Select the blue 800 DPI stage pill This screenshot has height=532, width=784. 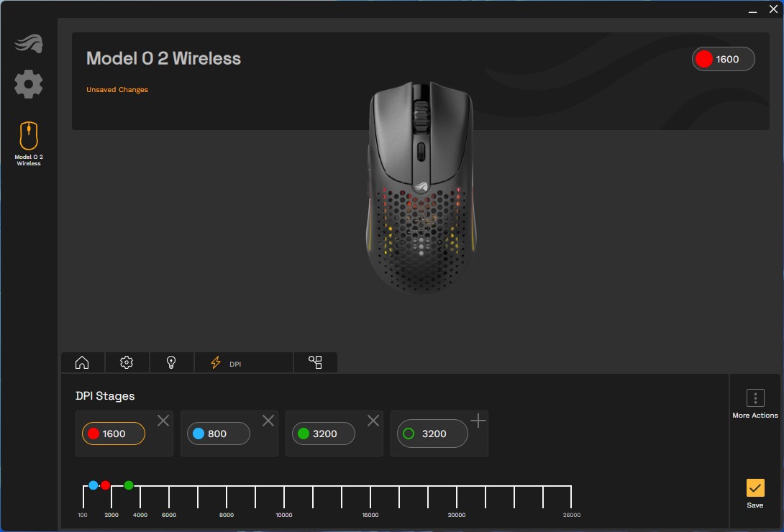point(219,434)
